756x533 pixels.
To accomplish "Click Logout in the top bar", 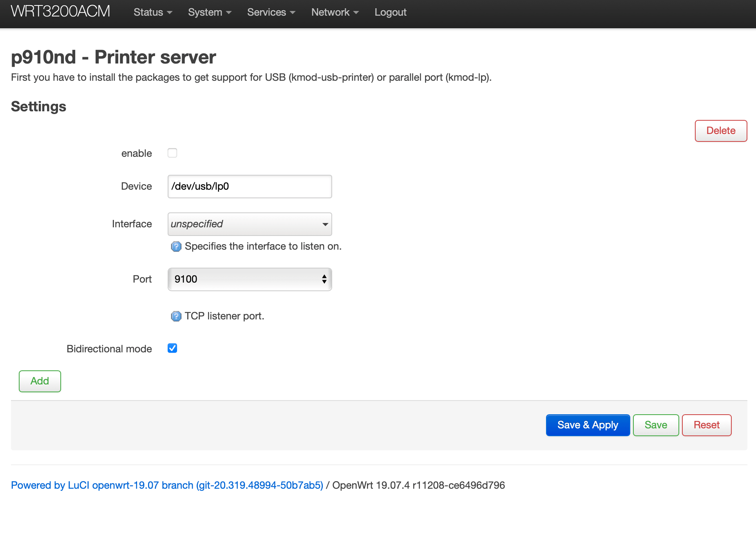I will pos(391,12).
